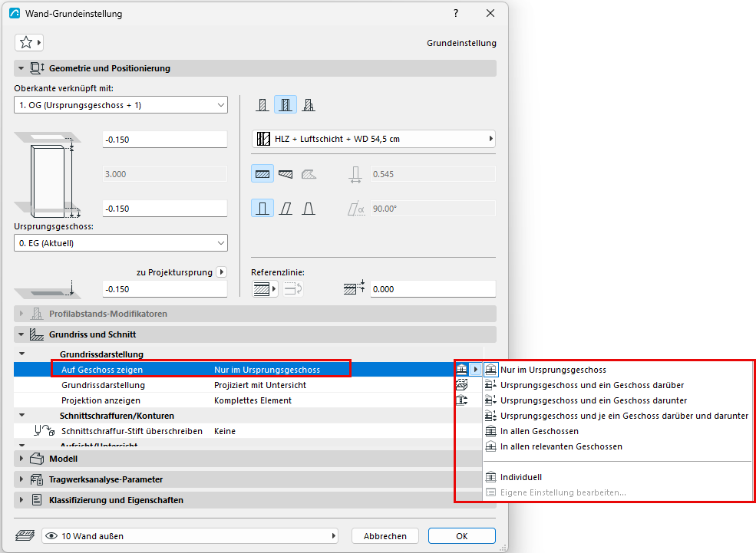This screenshot has width=756, height=553.
Task: Choose Nur im Ursprungsgeschoss menu option
Action: (619, 370)
